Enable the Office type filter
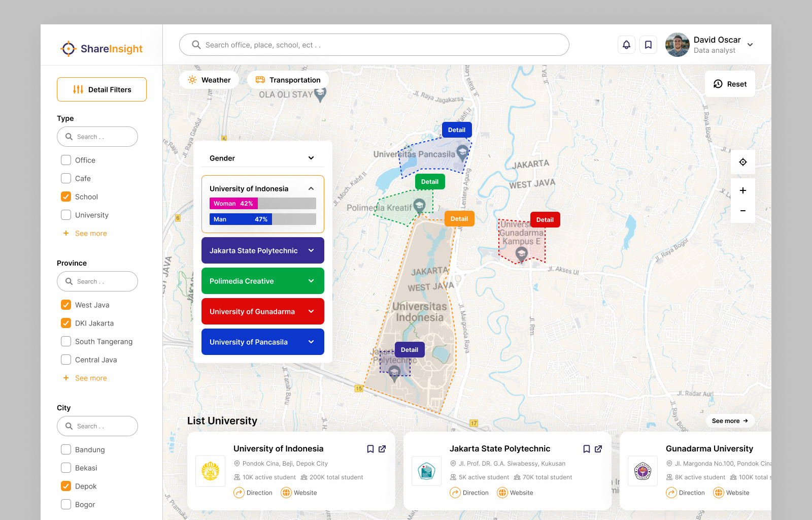Viewport: 812px width, 520px height. 65,160
